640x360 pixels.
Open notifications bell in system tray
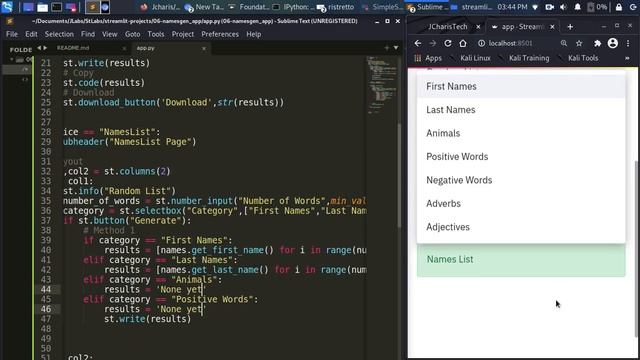pos(578,7)
